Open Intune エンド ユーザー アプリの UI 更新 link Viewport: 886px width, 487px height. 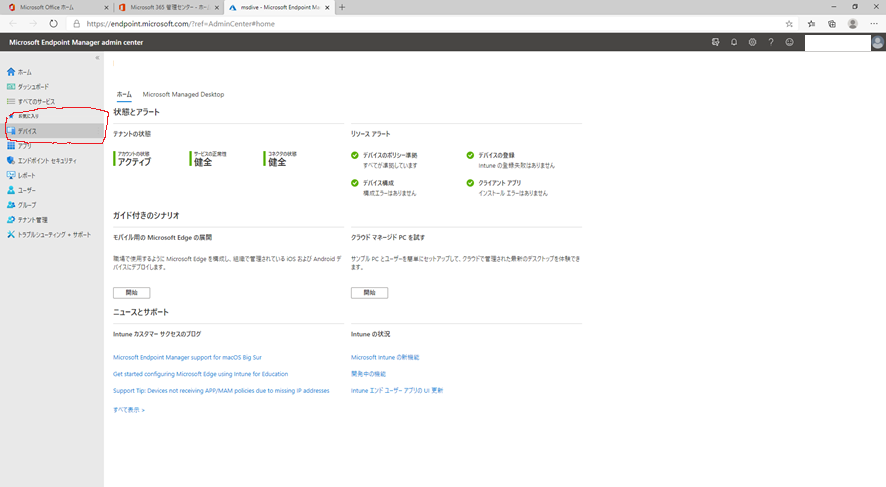point(397,390)
